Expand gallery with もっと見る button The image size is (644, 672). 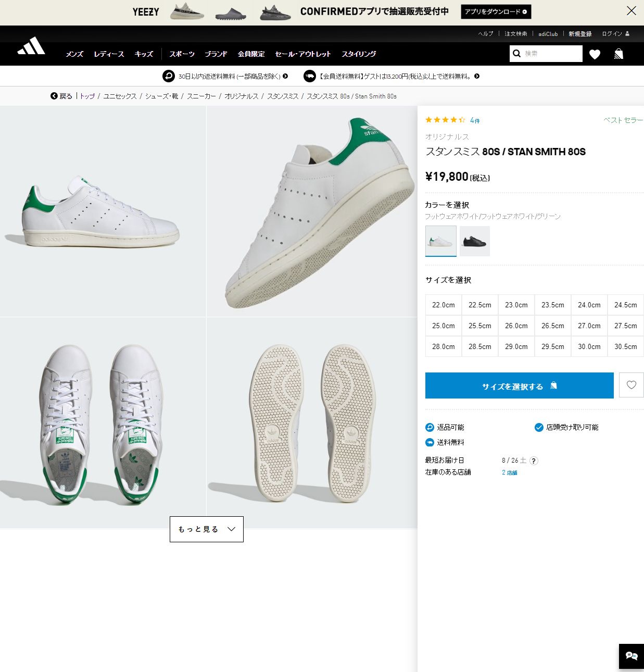pyautogui.click(x=207, y=529)
